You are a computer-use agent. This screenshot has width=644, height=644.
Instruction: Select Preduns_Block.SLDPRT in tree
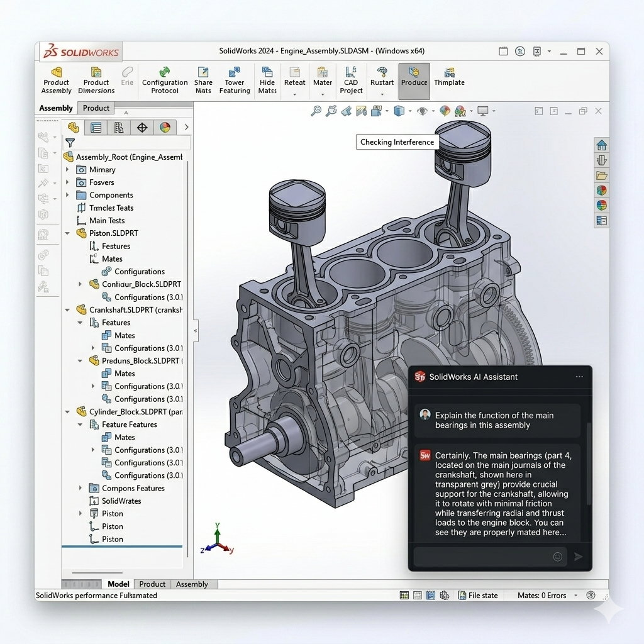coord(136,360)
